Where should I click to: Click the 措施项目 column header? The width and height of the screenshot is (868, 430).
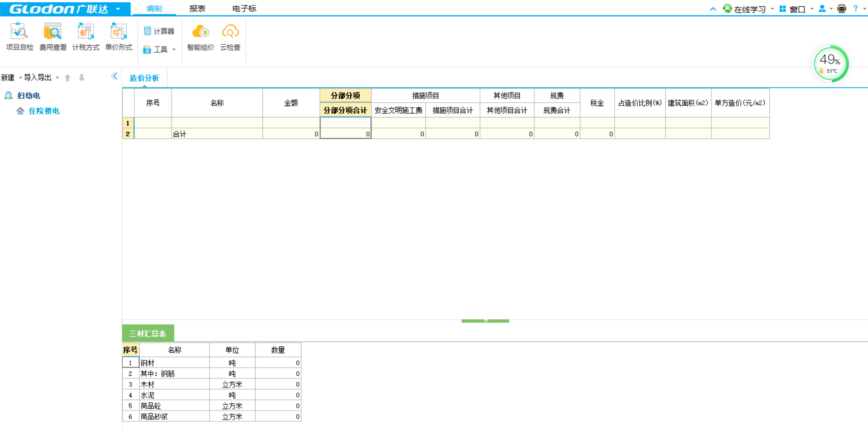[425, 95]
